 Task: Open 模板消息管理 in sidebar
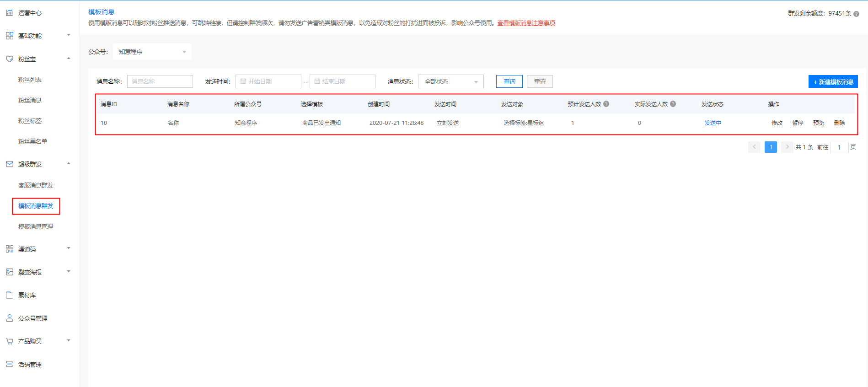36,226
